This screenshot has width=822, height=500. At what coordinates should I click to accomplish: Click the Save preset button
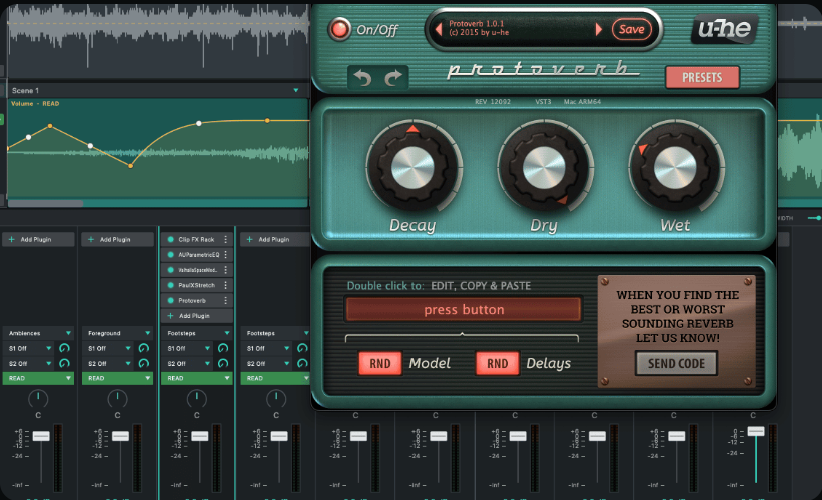pos(631,29)
